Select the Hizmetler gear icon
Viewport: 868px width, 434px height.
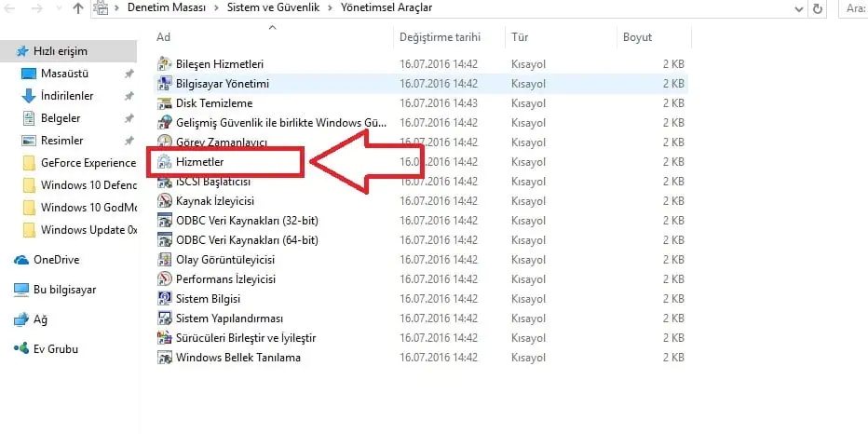[165, 162]
